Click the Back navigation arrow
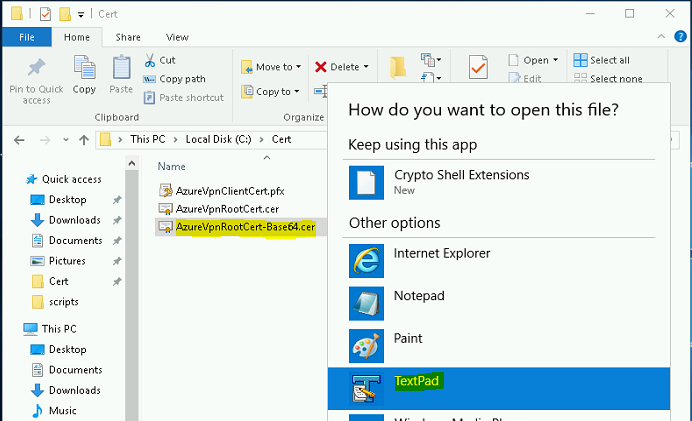The image size is (692, 421). [x=19, y=140]
